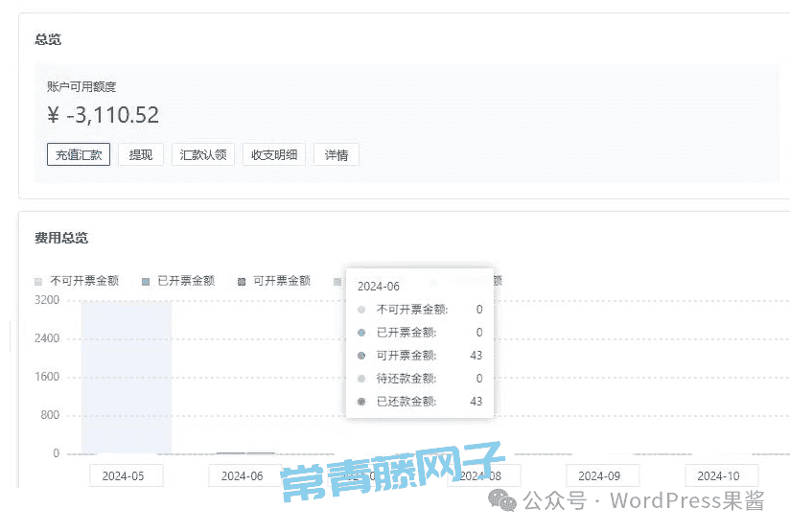Select the 2024-06 month label
The height and width of the screenshot is (532, 790).
coord(245,475)
